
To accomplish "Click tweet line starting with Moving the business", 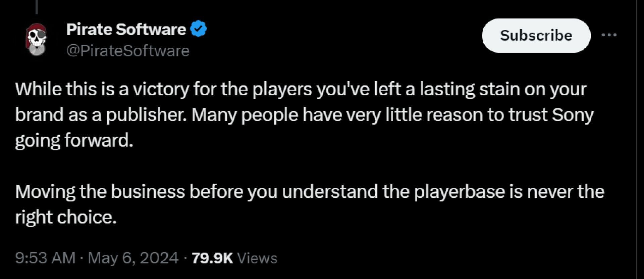I will click(x=310, y=192).
